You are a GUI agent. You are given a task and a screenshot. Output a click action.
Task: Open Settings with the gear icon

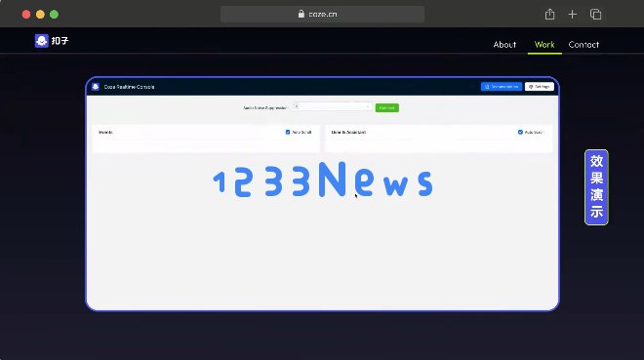tap(540, 87)
